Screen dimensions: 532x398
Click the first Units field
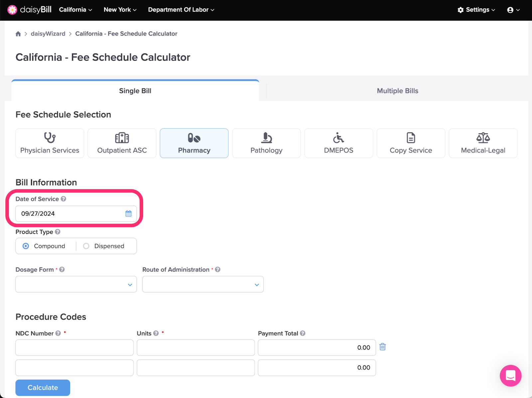[x=196, y=348]
